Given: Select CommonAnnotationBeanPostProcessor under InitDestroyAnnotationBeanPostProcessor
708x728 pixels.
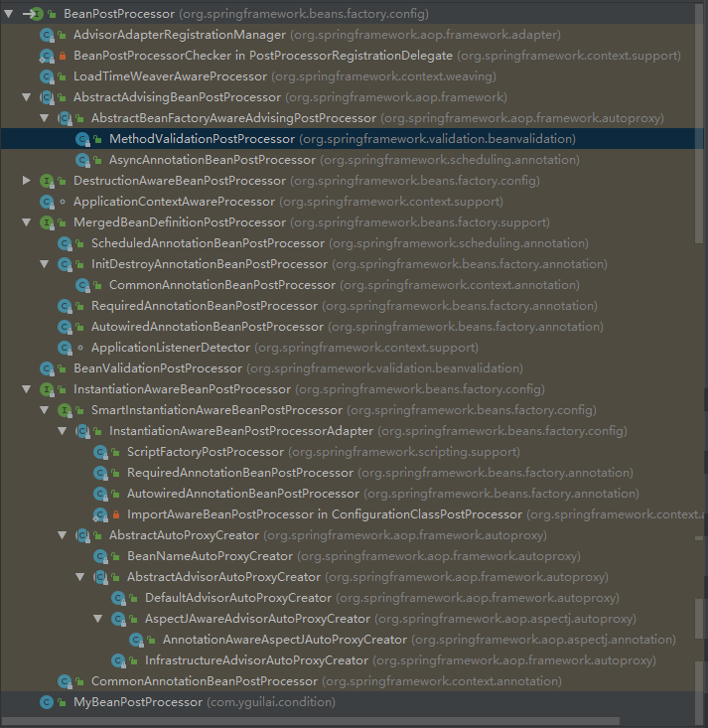Looking at the screenshot, I should [221, 285].
